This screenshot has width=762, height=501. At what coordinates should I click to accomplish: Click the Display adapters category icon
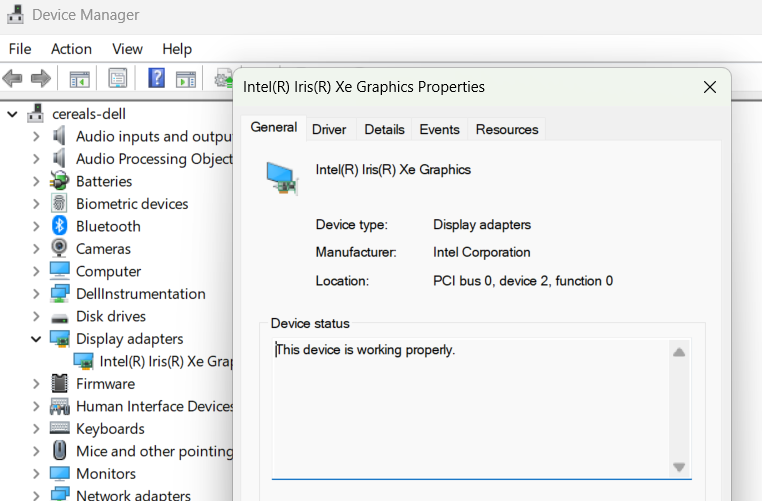click(59, 338)
